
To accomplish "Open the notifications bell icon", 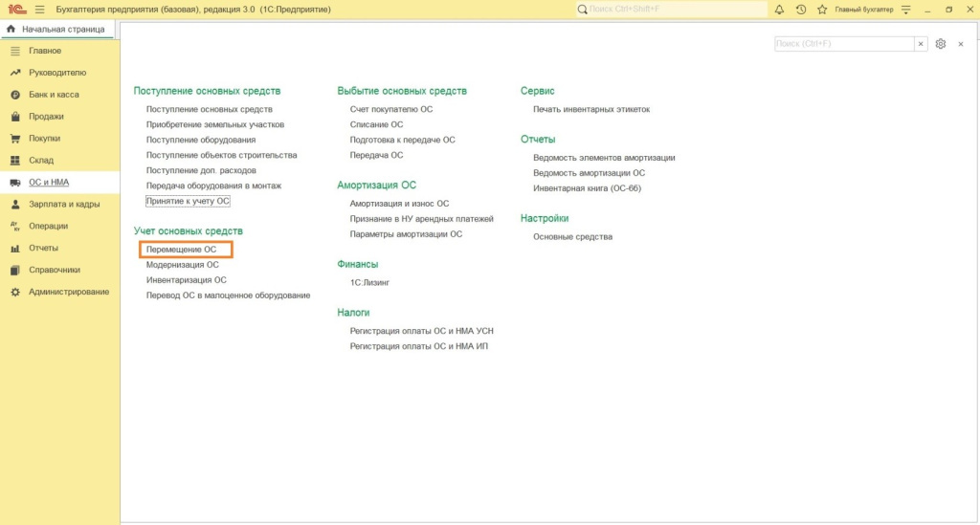I will [779, 10].
